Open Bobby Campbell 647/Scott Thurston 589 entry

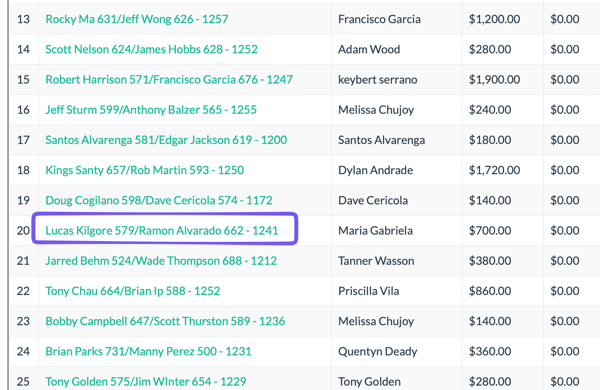click(165, 321)
